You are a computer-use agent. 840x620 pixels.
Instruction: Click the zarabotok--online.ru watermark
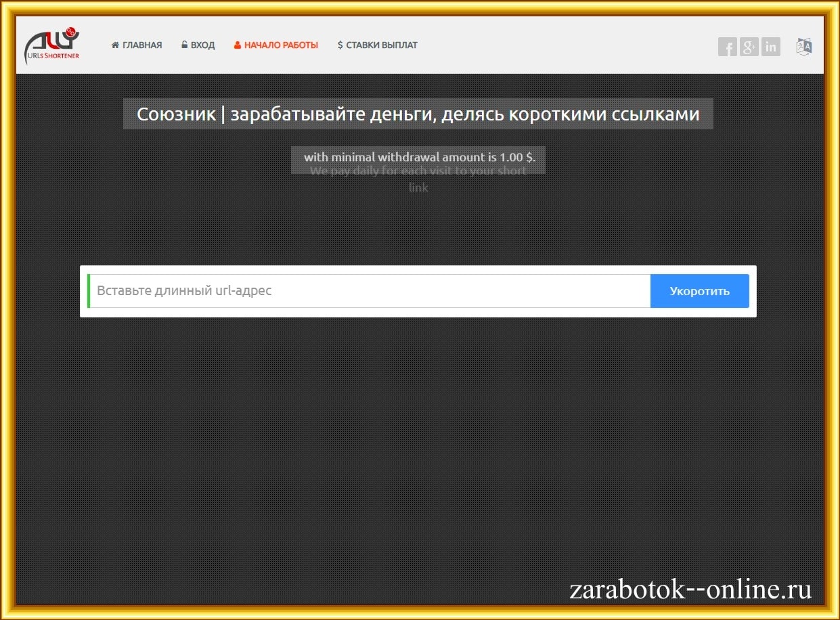690,590
